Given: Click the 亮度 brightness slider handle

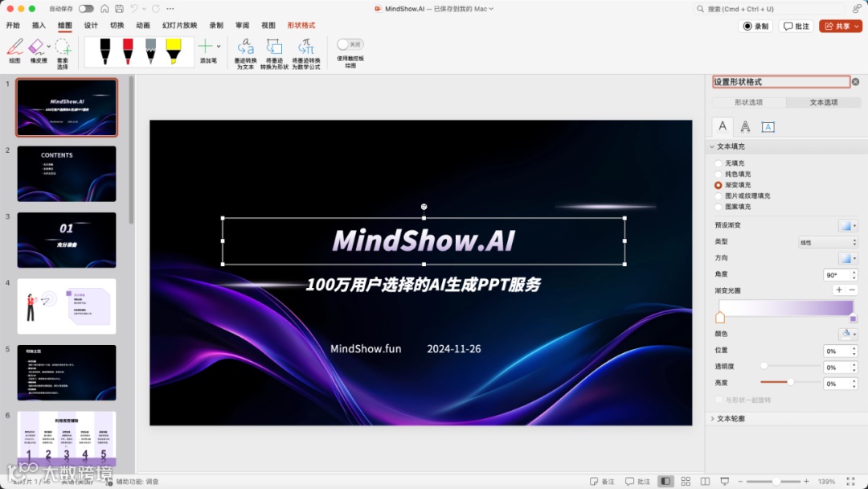Looking at the screenshot, I should point(791,382).
